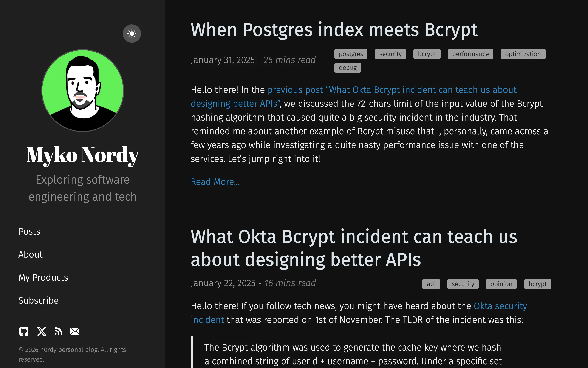Image resolution: width=588 pixels, height=368 pixels.
Task: Select the security tag on the Okta post
Action: pyautogui.click(x=463, y=284)
